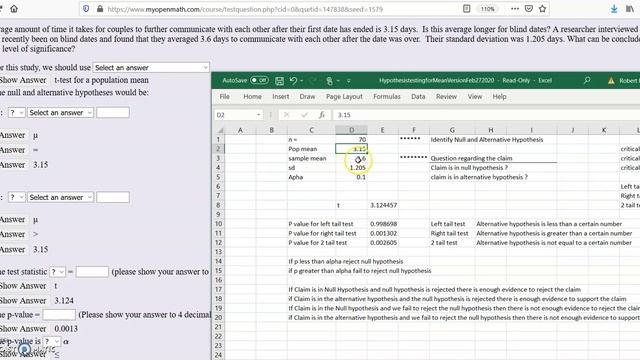640x360 pixels.
Task: Select cell 'Question regarding the claim'
Action: click(471, 158)
